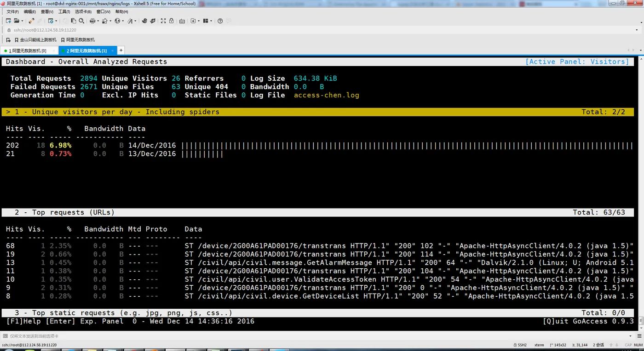Click the globe encoding icon

117,21
